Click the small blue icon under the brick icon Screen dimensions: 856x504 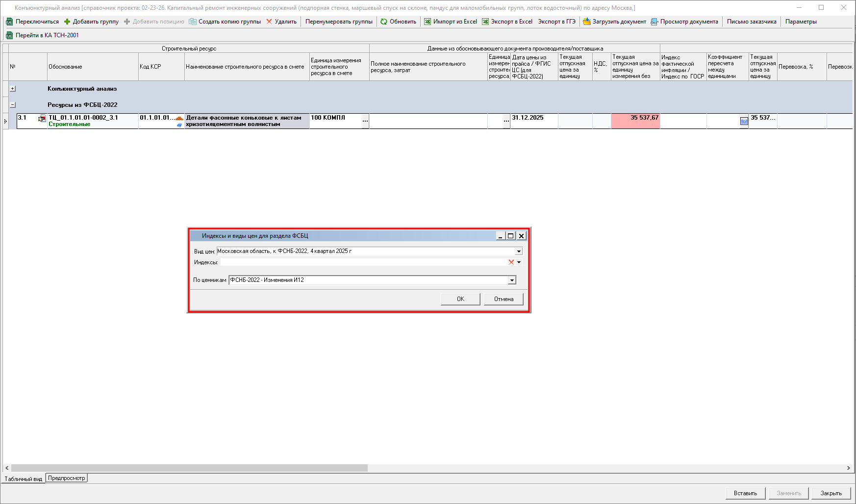click(179, 125)
